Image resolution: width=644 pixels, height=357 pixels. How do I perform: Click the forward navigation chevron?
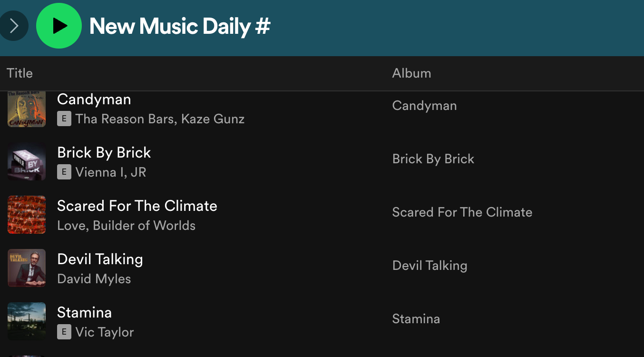(x=14, y=26)
